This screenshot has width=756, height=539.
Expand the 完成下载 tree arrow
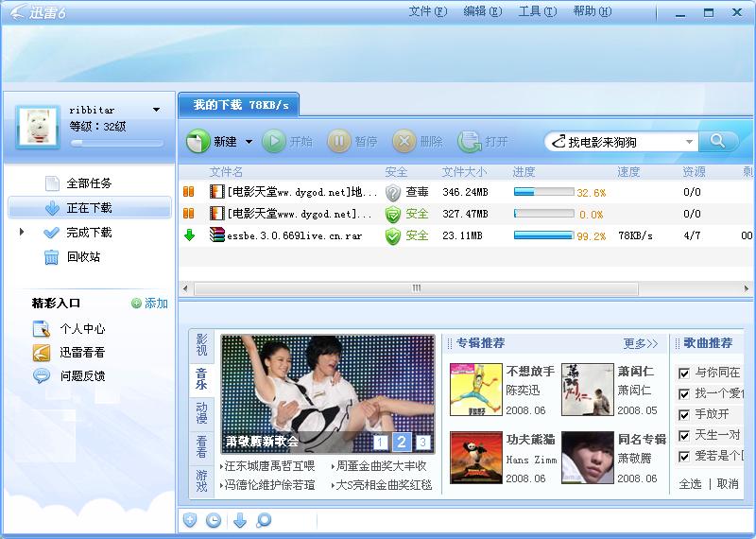point(21,232)
